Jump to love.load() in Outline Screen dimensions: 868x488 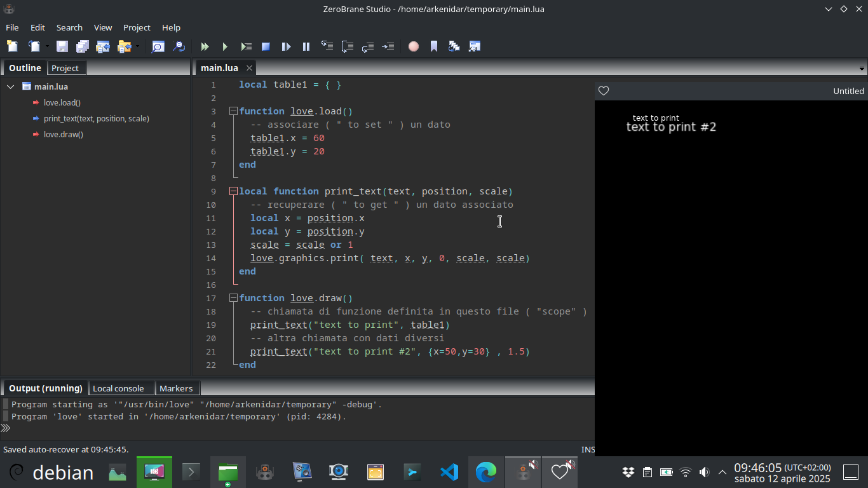[62, 102]
